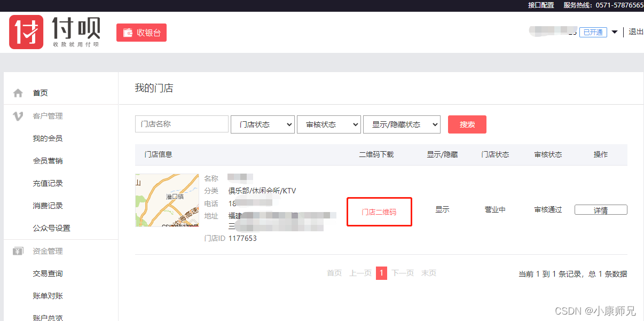Select 我的会员 in the sidebar menu

pos(47,138)
